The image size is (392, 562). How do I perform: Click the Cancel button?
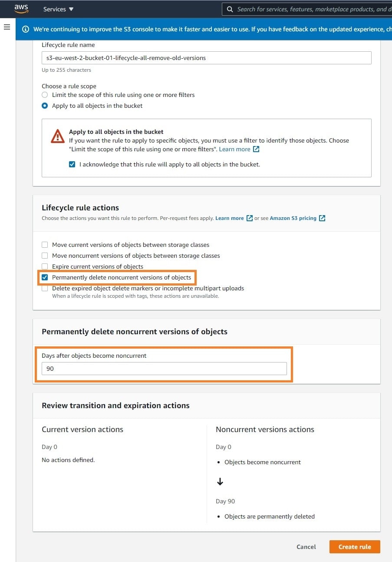click(x=306, y=547)
